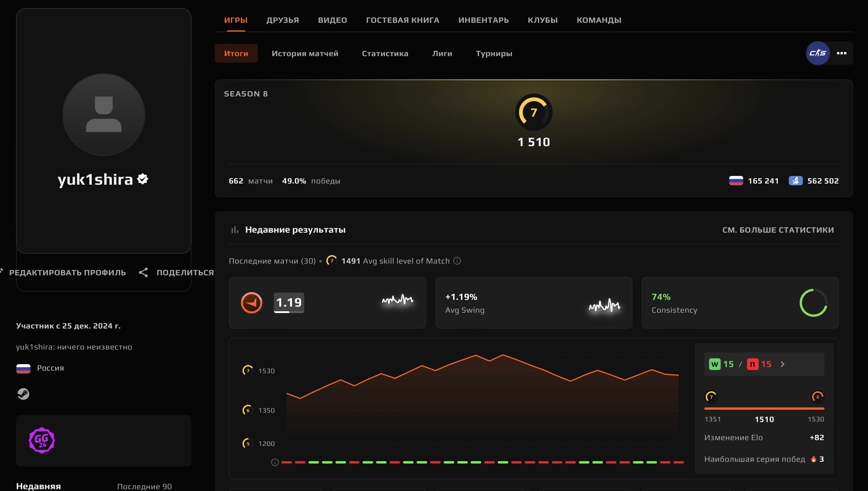The width and height of the screenshot is (868, 491).
Task: Click the bar chart icon beside Недавние результаты
Action: click(x=235, y=230)
